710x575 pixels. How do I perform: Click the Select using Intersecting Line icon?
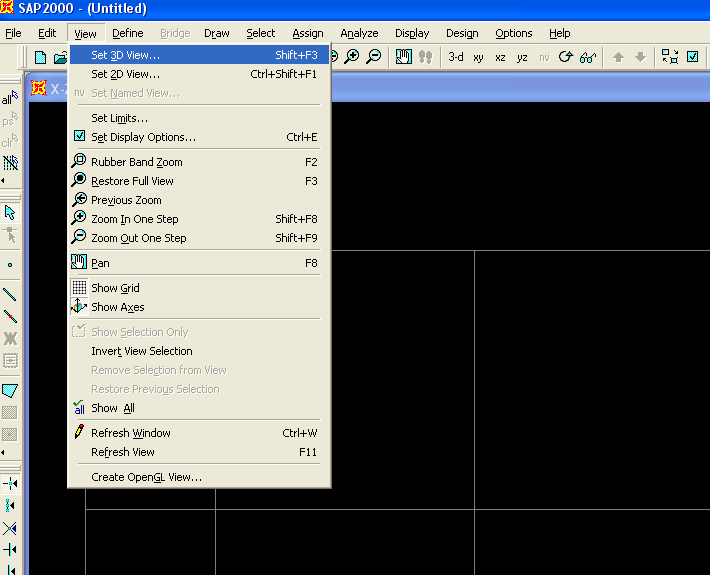[10, 163]
